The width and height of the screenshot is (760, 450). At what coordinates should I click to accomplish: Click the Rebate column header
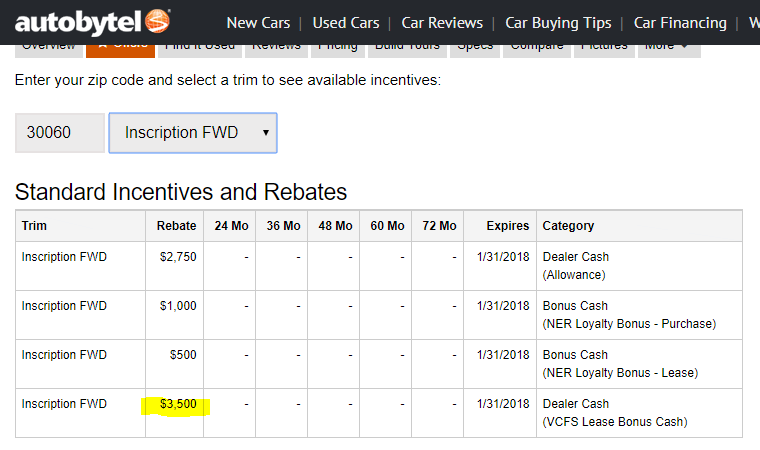point(176,226)
